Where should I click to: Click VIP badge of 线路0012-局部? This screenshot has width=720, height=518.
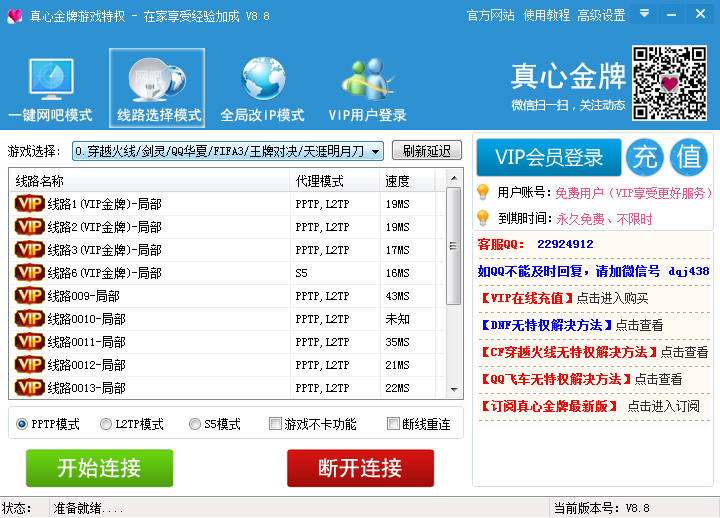pyautogui.click(x=30, y=365)
